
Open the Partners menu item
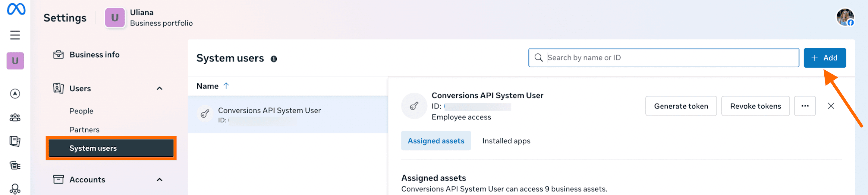pyautogui.click(x=84, y=129)
